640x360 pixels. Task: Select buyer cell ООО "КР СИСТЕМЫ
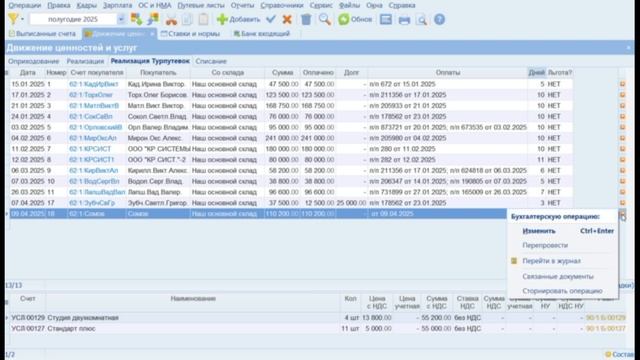coord(158,149)
